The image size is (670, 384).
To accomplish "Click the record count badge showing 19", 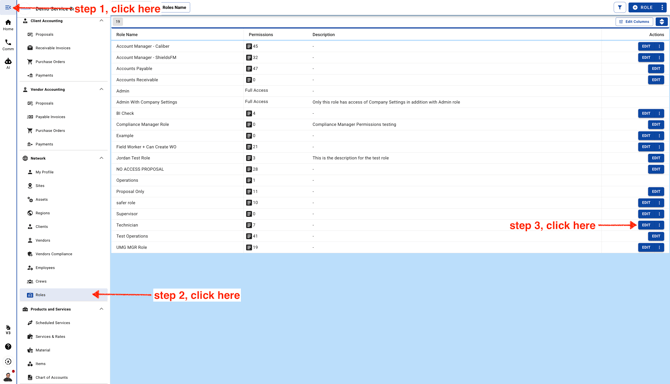I will coord(118,21).
